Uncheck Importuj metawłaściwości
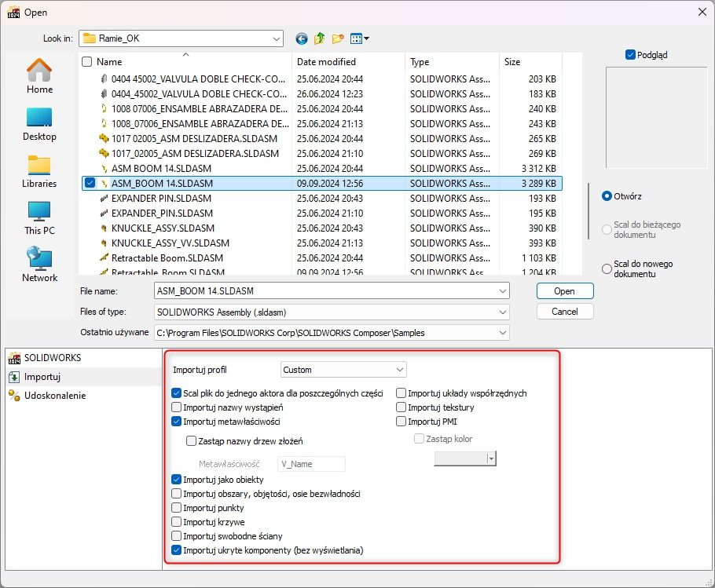Viewport: 715px width, 588px height. (x=177, y=422)
